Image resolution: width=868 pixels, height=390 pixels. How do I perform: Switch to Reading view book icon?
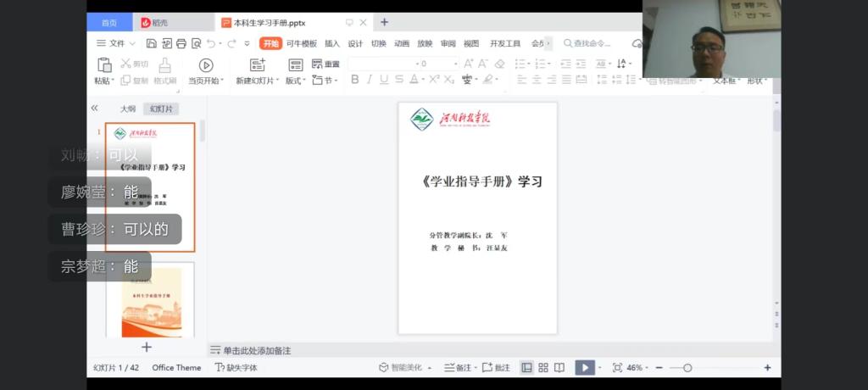(559, 367)
